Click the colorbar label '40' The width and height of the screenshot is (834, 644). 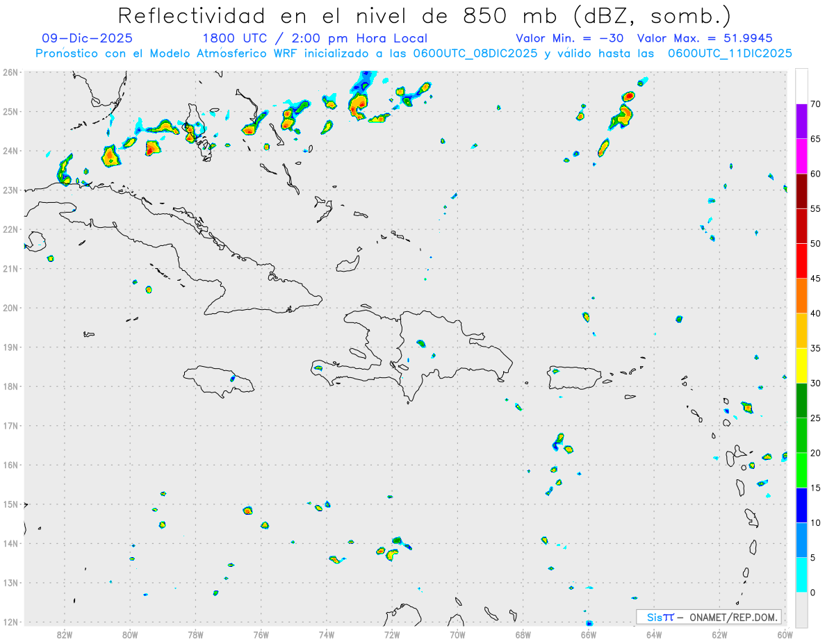pos(815,313)
